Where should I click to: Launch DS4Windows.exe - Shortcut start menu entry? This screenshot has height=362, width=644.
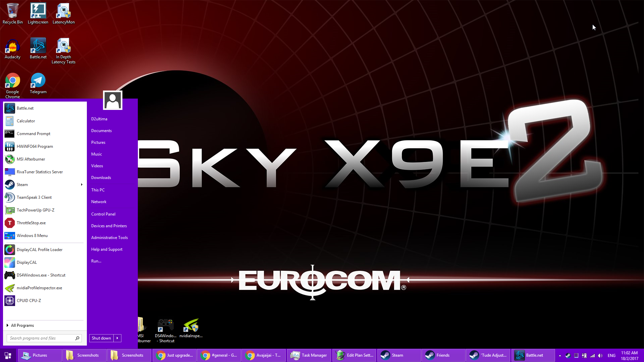click(45, 275)
